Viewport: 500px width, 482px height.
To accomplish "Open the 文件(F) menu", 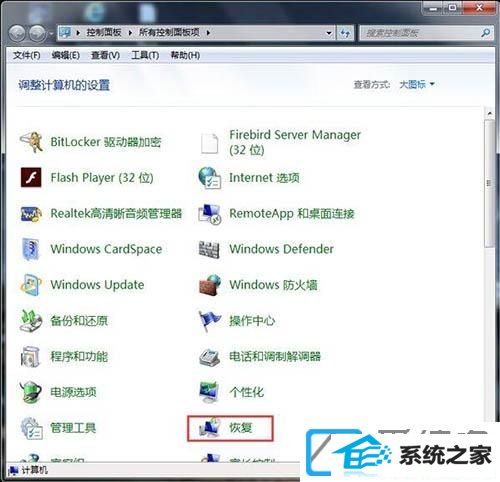I will [x=27, y=55].
